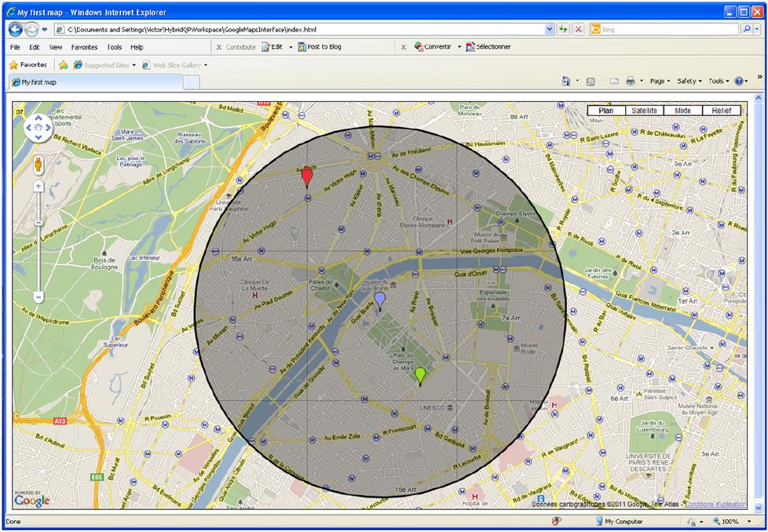Screen dimensions: 768x532
Task: Open the Conditions d'utilisation link
Action: click(x=715, y=504)
